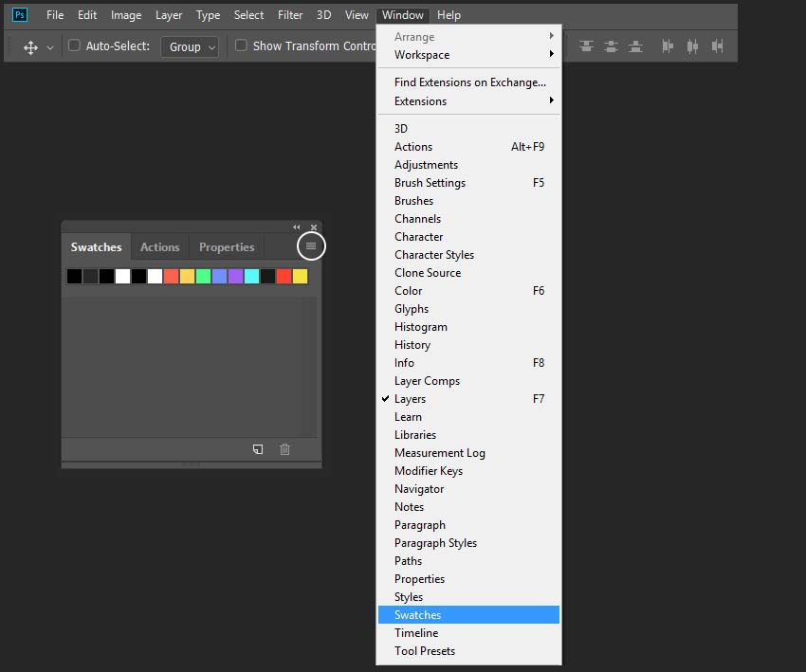Choose Timeline in the Window menu
The height and width of the screenshot is (672, 806).
[x=468, y=632]
